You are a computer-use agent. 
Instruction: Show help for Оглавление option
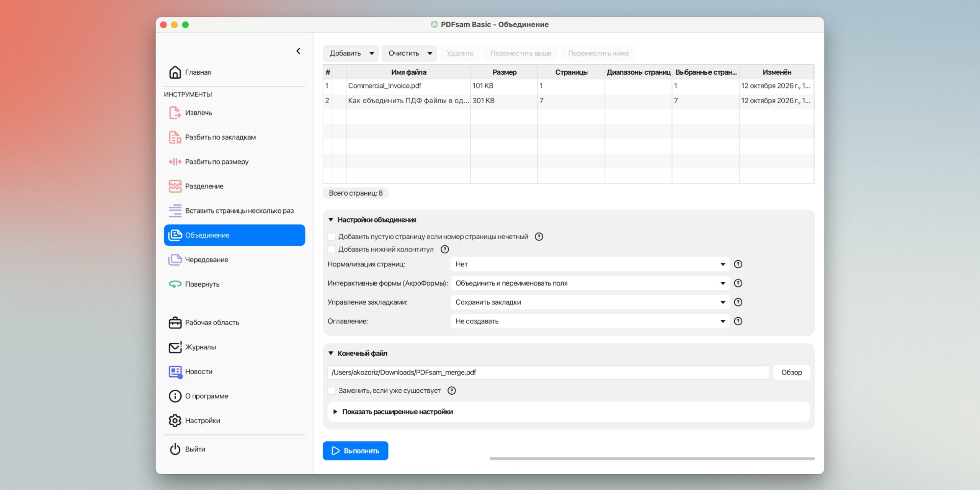pyautogui.click(x=738, y=321)
